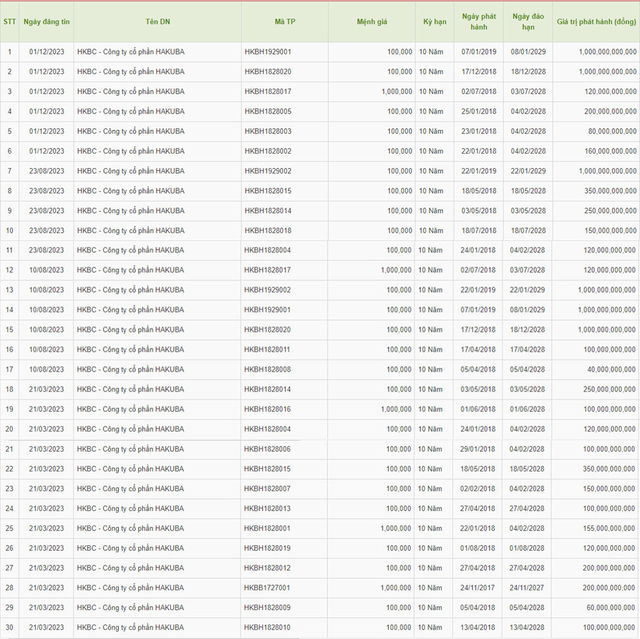Click the 160,000,000,000 issuance value cell
This screenshot has height=639, width=640.
596,151
